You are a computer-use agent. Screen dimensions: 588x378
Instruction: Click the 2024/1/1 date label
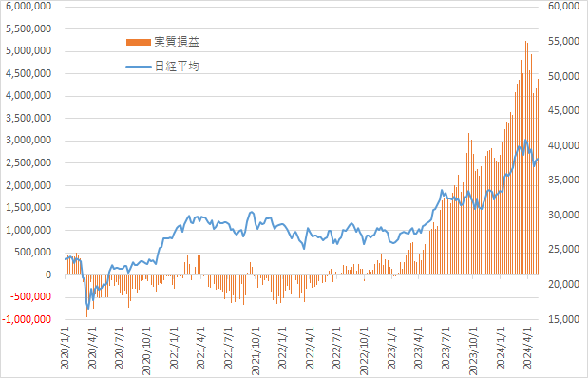coord(501,348)
